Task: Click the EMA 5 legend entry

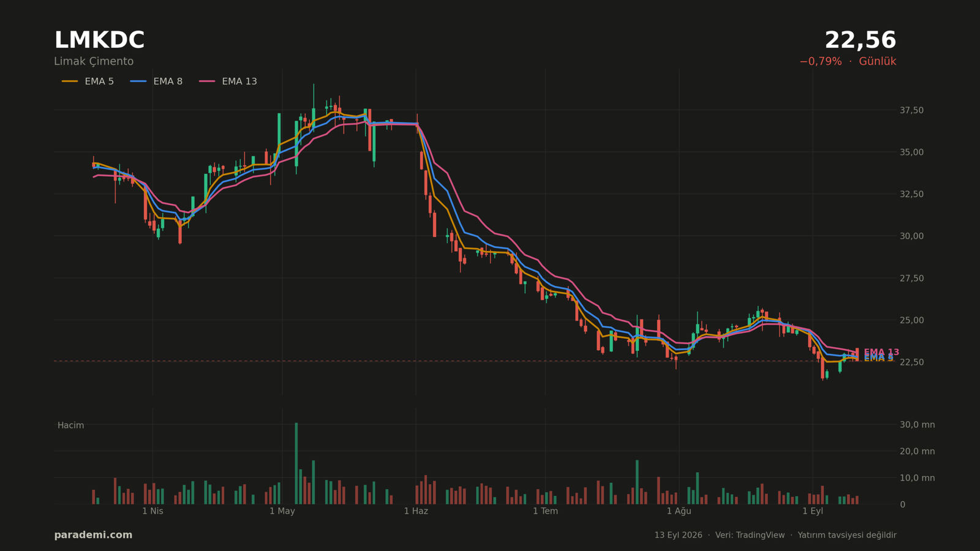Action: [88, 81]
